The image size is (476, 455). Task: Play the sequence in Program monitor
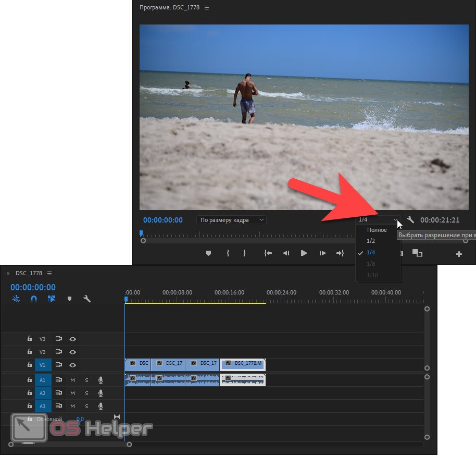(x=304, y=253)
